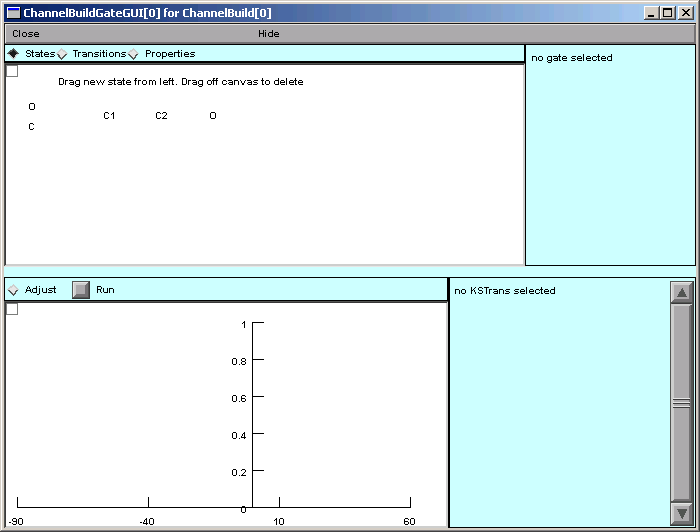Switch to Transitions mode

pos(62,54)
